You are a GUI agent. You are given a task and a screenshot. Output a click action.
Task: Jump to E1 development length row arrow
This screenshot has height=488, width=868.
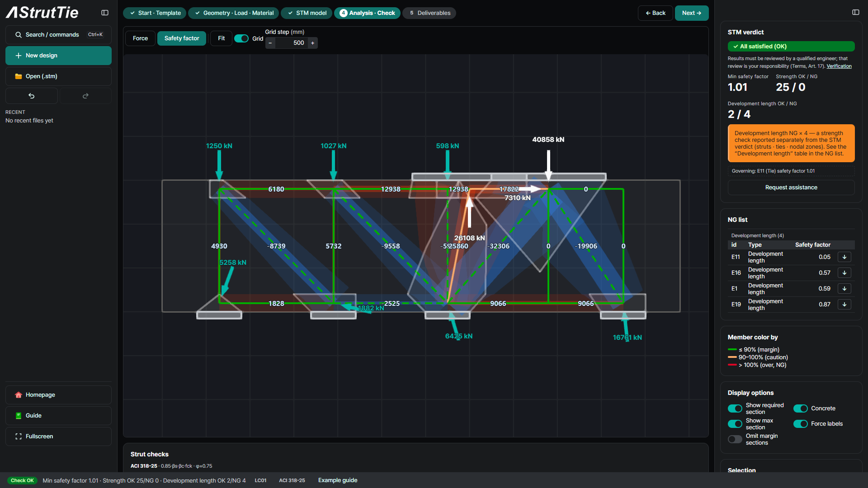[844, 289]
